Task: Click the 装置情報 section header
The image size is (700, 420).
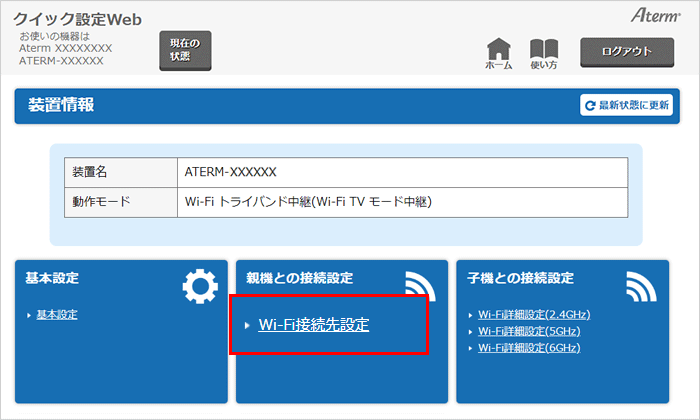Action: 60,105
